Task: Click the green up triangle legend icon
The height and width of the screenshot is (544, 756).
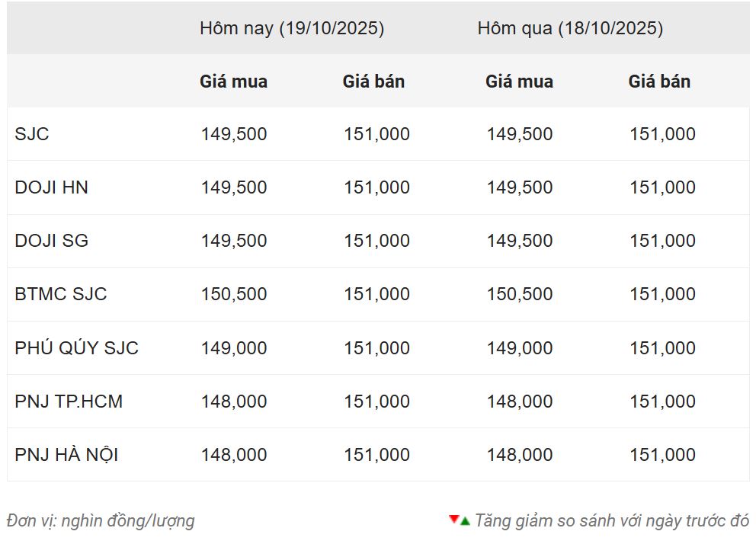Action: pyautogui.click(x=465, y=521)
